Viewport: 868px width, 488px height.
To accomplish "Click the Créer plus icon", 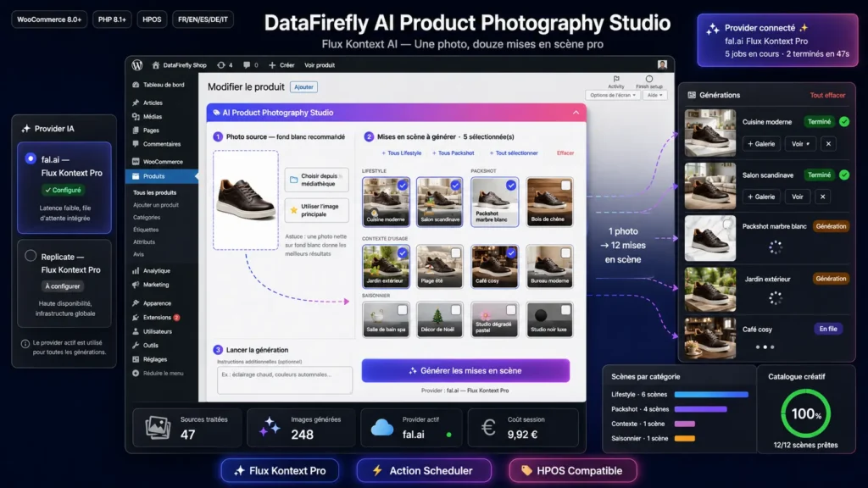I will click(272, 65).
